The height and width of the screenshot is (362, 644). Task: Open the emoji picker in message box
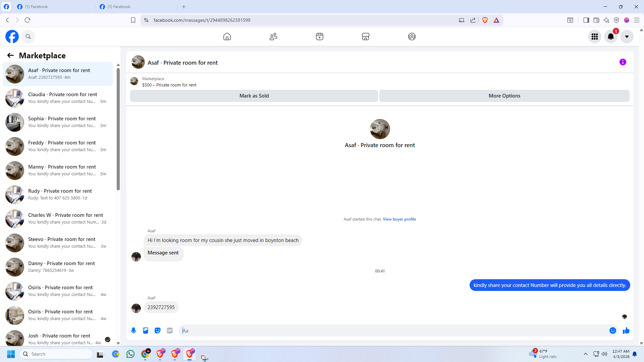[x=613, y=330]
